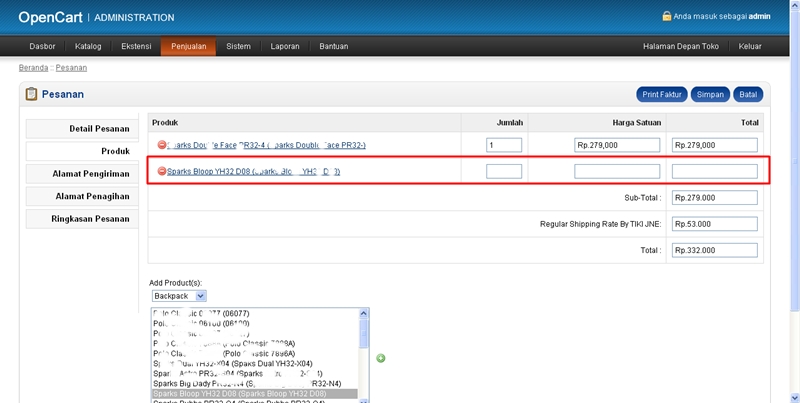Open the Ekstensi menu
The image size is (800, 403).
coord(136,46)
